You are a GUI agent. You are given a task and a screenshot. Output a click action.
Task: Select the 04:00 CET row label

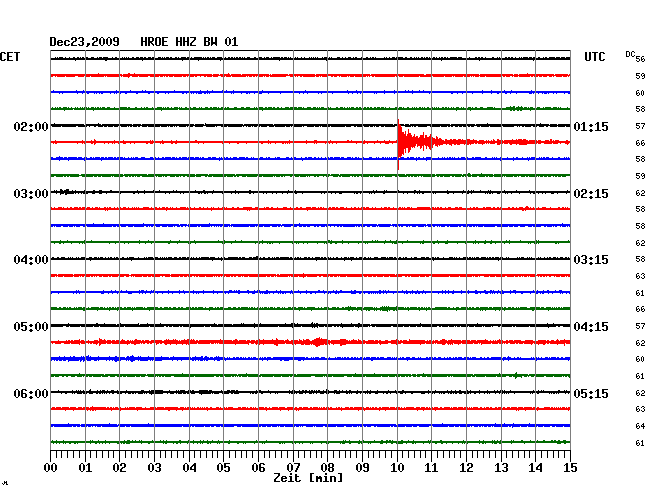pos(31,260)
